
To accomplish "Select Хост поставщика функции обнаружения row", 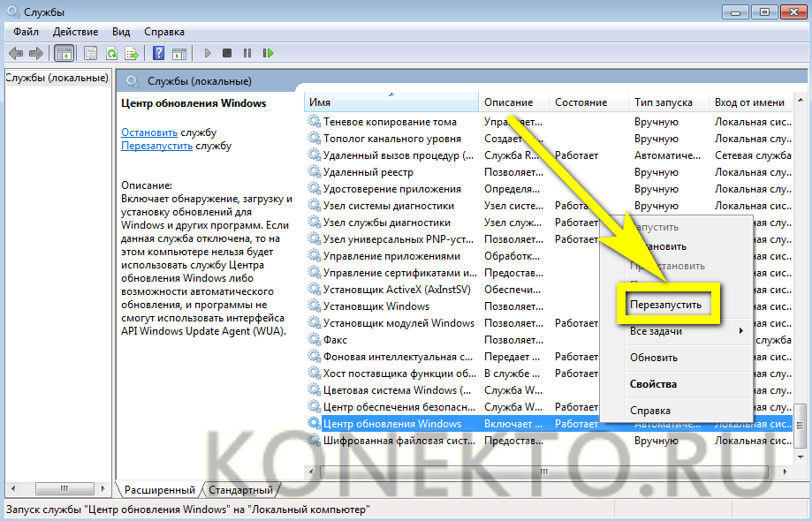I will [452, 373].
